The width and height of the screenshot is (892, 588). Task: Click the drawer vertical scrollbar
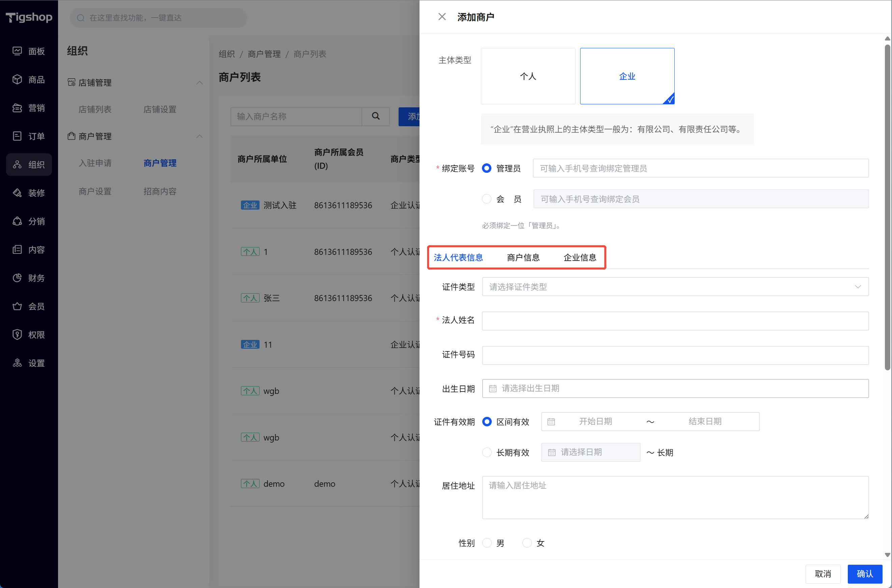pos(887,206)
